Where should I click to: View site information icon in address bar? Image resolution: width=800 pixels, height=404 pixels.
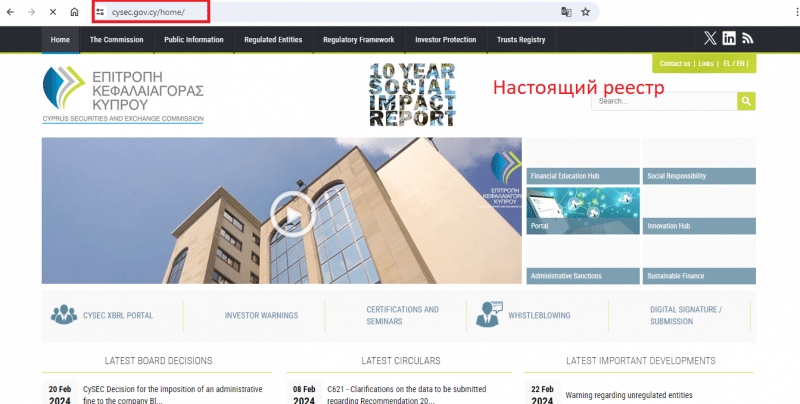tap(100, 12)
